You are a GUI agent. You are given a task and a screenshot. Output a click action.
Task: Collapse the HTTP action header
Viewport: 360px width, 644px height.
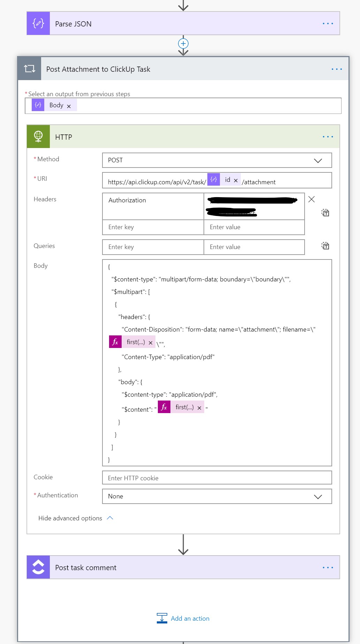click(183, 137)
